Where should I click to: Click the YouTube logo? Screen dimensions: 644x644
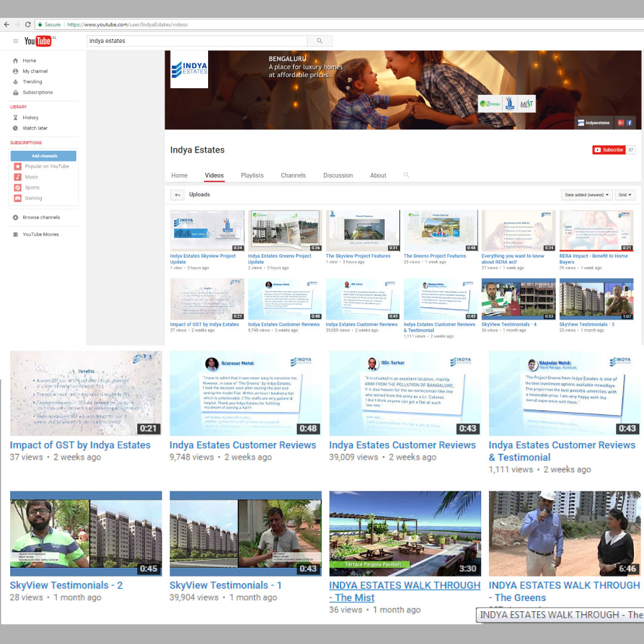[x=38, y=41]
